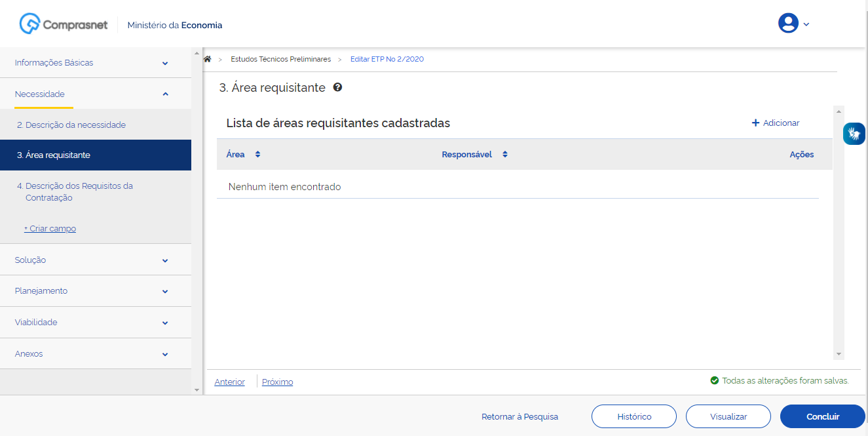This screenshot has height=436, width=868.
Task: Click the content scrollbar down arrow
Action: click(839, 353)
